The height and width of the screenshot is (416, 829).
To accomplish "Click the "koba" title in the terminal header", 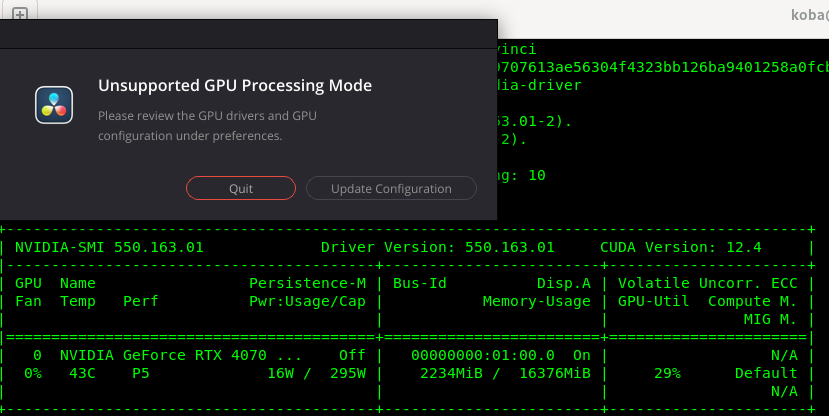I will [809, 15].
